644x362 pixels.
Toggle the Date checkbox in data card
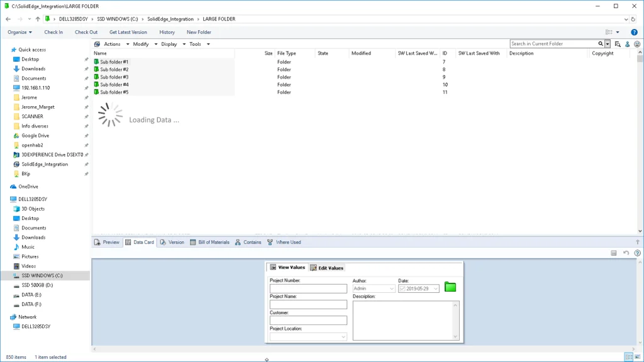pos(402,288)
